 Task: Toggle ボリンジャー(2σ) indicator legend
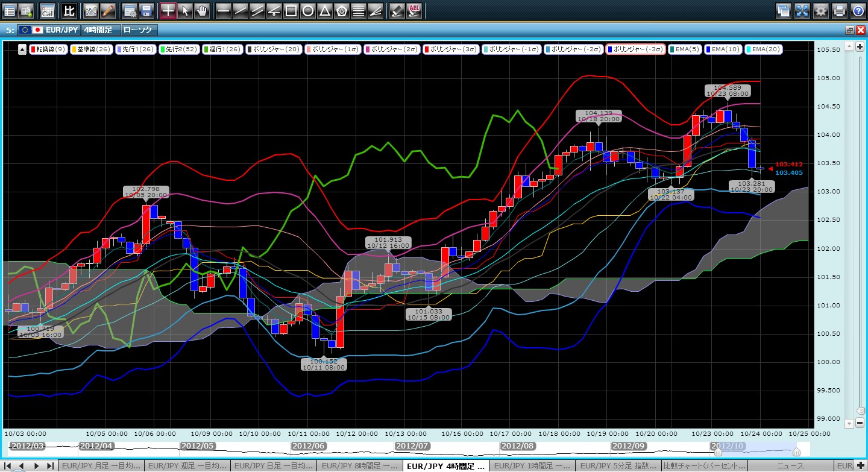point(392,49)
